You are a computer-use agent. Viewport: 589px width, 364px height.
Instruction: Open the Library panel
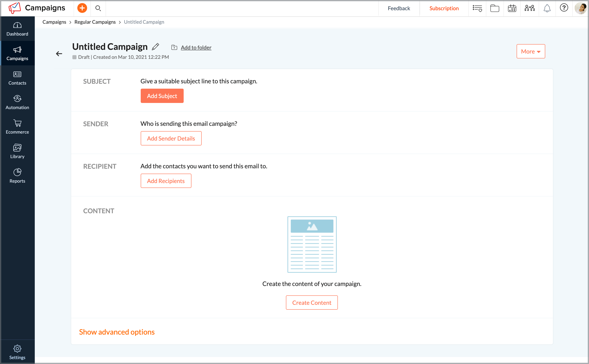17,151
